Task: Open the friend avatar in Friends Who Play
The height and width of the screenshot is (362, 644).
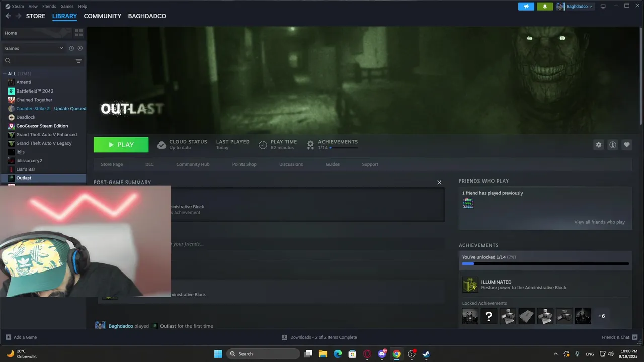Action: point(468,203)
